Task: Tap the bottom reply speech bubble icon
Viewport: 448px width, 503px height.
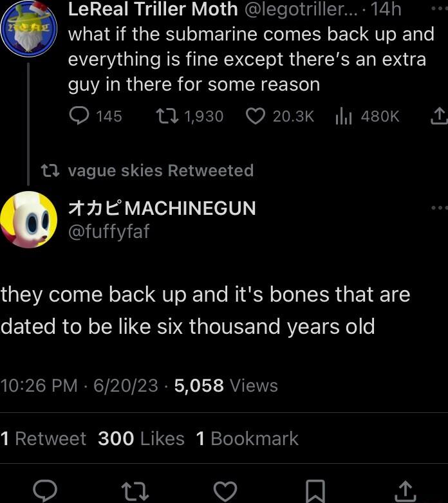Action: tap(45, 491)
